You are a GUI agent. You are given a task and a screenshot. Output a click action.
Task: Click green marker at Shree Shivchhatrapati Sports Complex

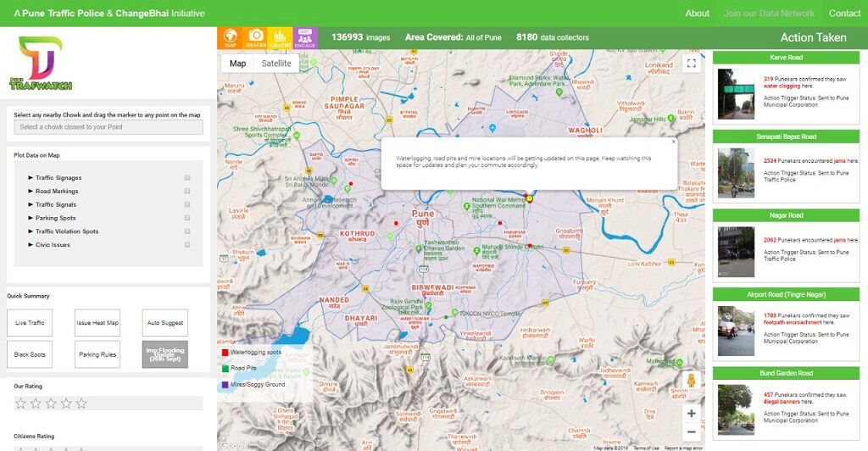[x=297, y=135]
